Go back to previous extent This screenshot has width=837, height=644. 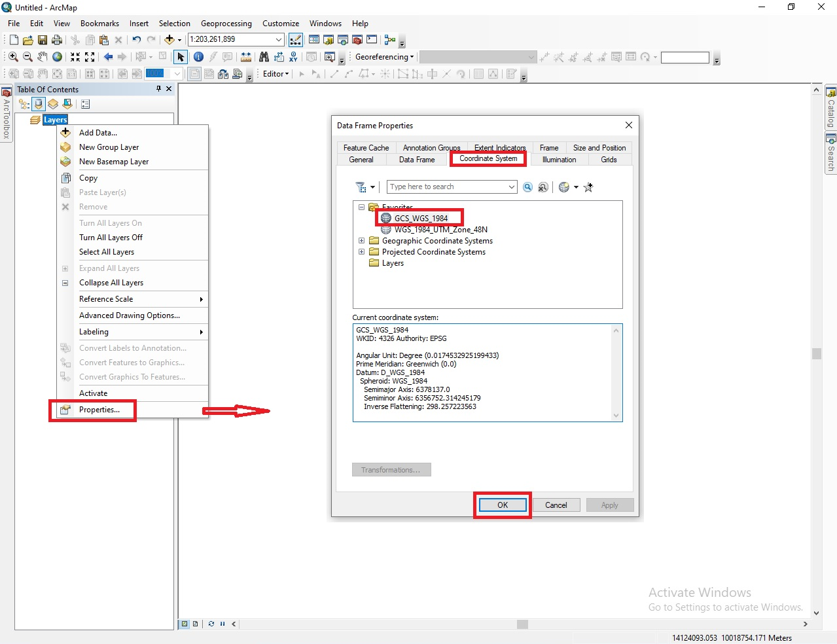[x=108, y=57]
